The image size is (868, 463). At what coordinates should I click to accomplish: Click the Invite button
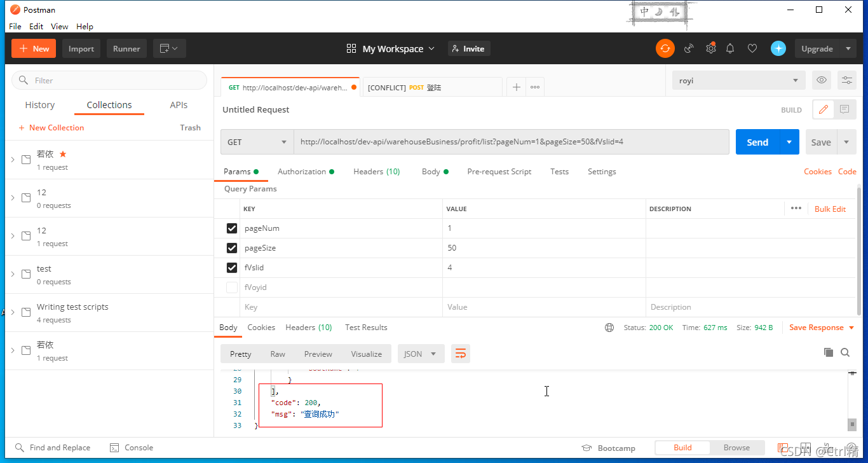[x=469, y=48]
